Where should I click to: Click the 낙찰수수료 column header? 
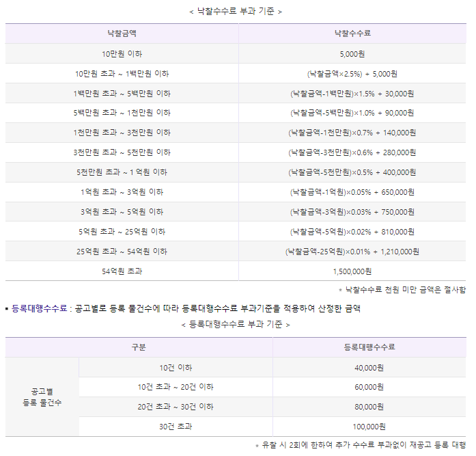pyautogui.click(x=352, y=33)
